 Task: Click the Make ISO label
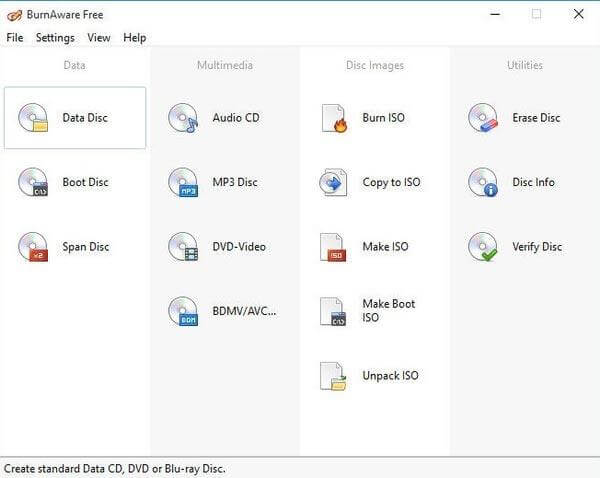(385, 246)
